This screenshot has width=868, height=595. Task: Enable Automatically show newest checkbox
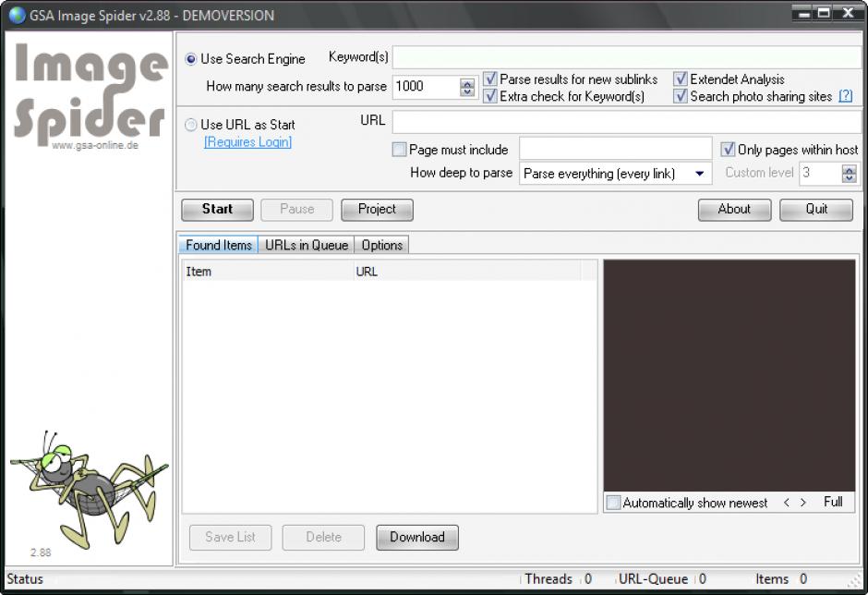click(x=613, y=503)
